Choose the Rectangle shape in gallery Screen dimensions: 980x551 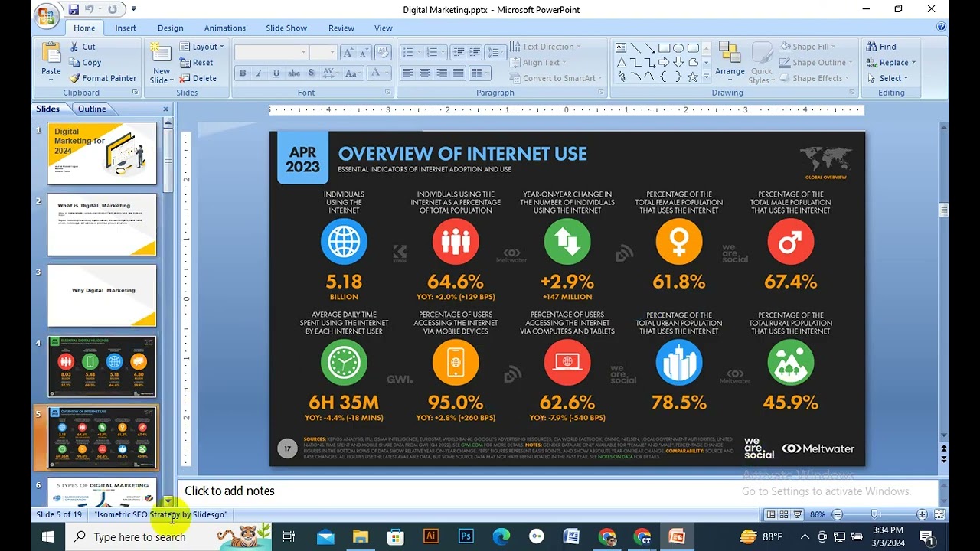coord(665,47)
